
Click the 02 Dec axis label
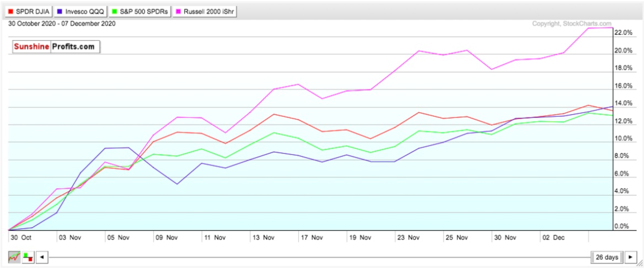(x=554, y=237)
